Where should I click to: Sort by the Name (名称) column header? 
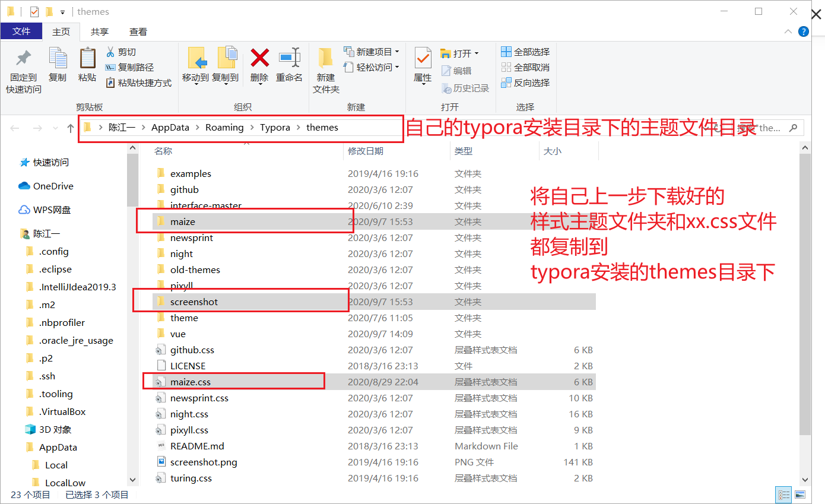163,151
